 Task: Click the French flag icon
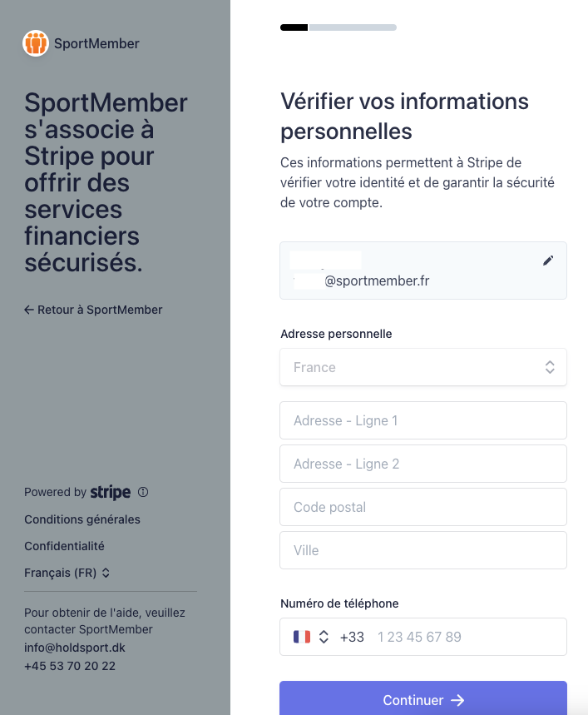click(301, 637)
